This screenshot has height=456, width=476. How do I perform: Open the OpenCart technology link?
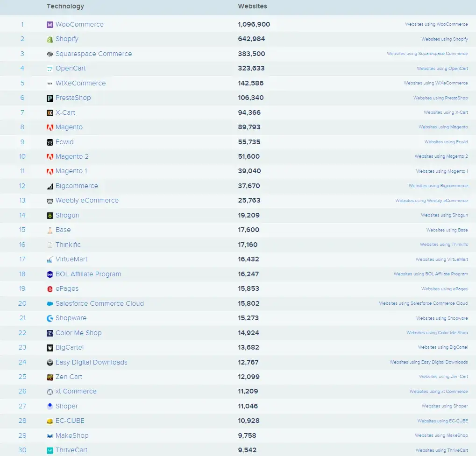(71, 69)
